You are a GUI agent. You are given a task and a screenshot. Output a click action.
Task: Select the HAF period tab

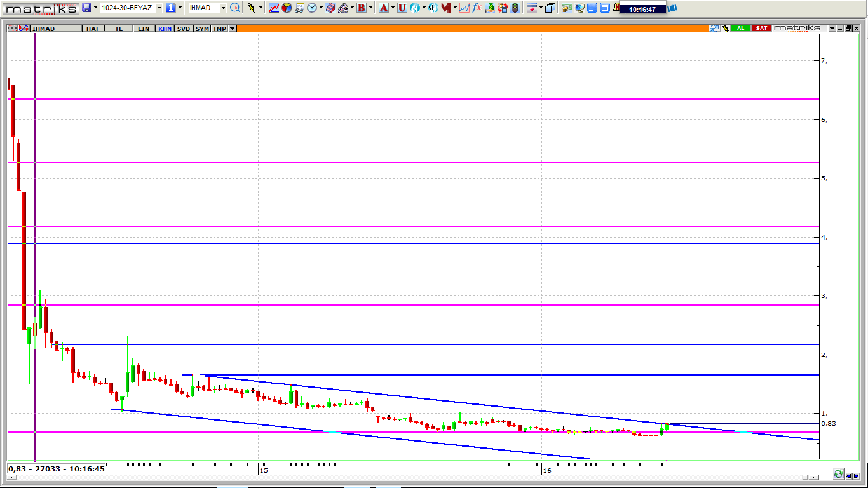click(93, 29)
